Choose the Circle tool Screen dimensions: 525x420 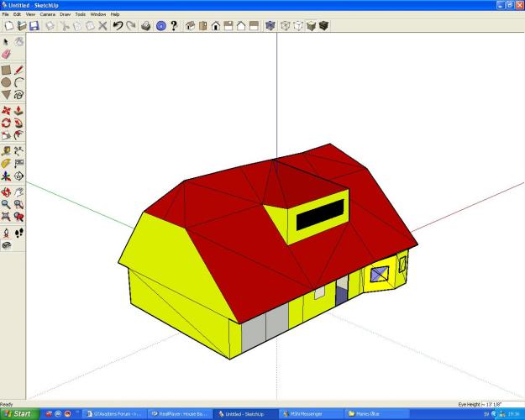click(x=7, y=83)
